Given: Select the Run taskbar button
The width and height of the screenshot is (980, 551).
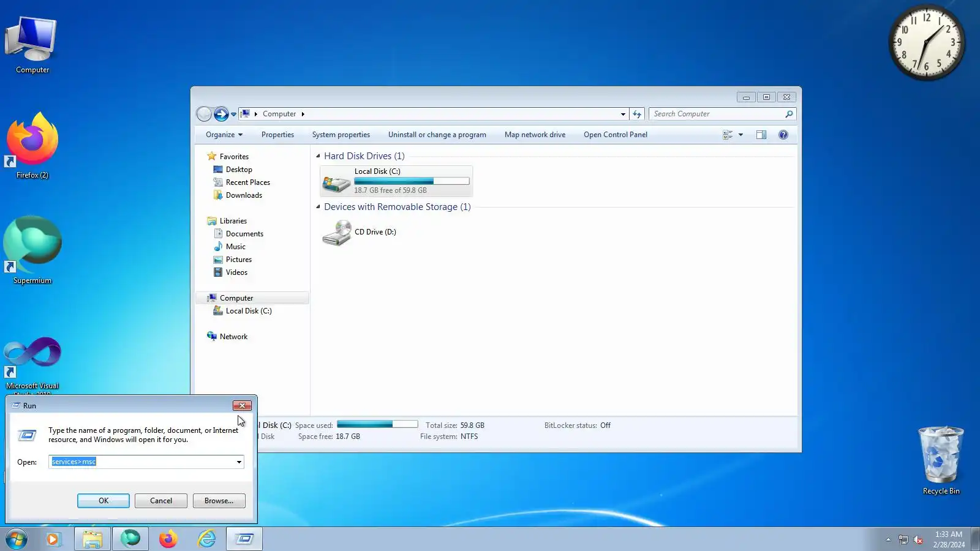Looking at the screenshot, I should 244,539.
